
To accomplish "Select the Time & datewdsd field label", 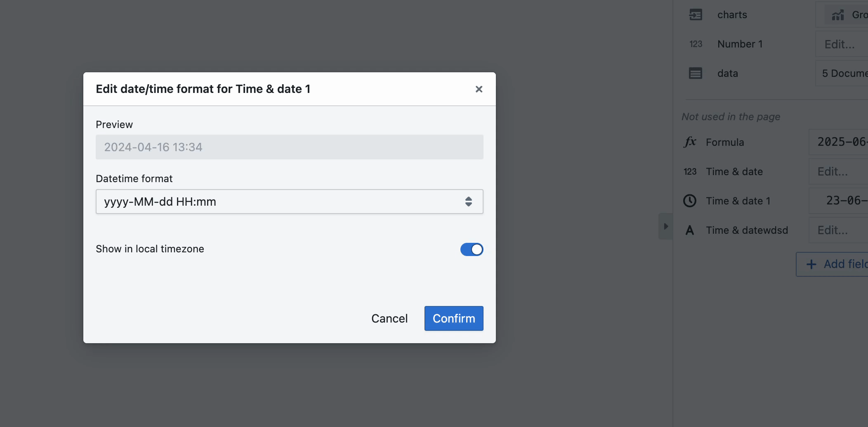I will click(x=747, y=230).
